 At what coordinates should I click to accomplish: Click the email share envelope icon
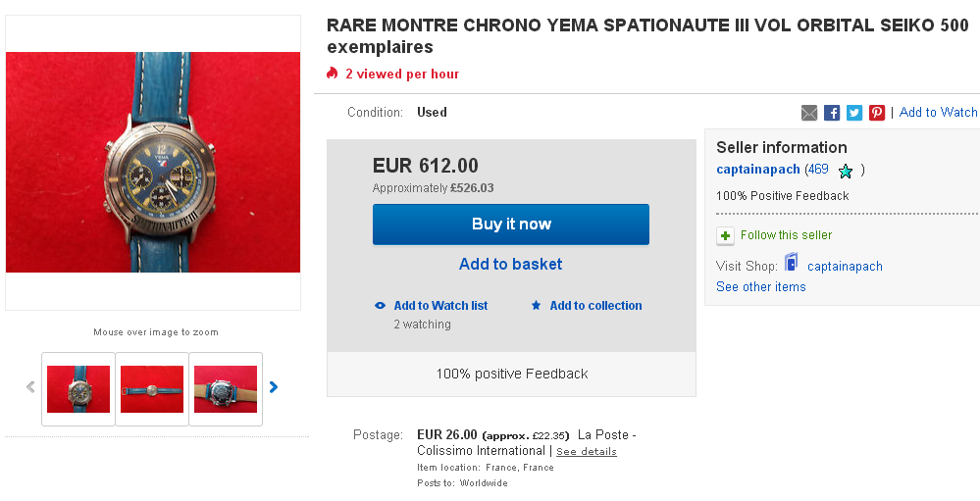point(809,113)
